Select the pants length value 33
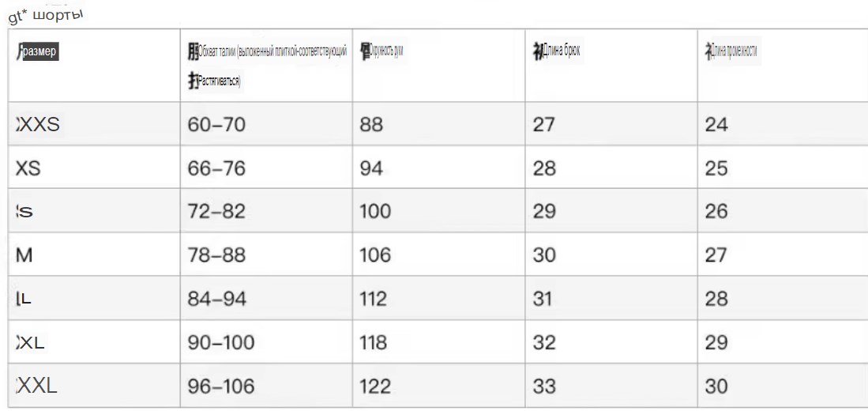Image resolution: width=868 pixels, height=411 pixels. tap(543, 386)
